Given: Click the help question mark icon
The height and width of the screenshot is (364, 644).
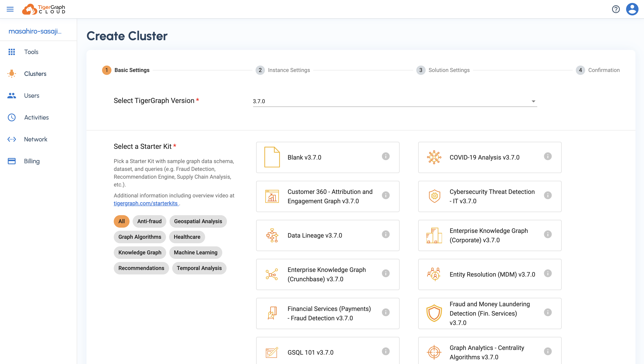Looking at the screenshot, I should 616,9.
